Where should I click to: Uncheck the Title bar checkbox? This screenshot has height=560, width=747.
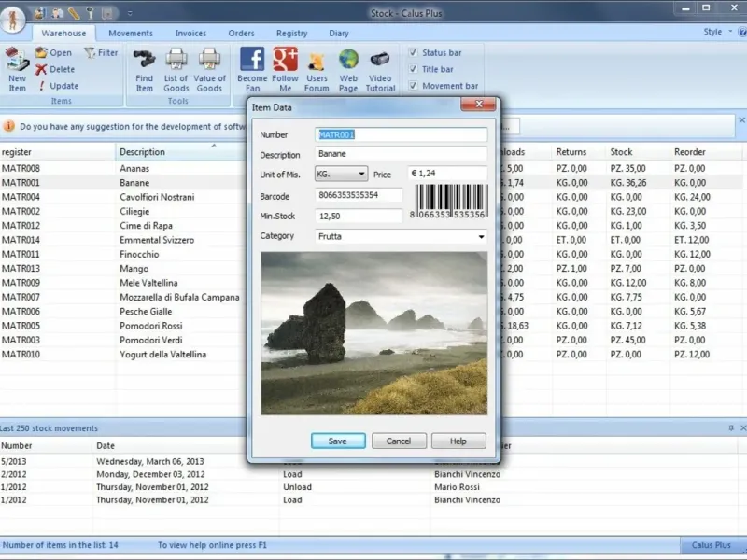click(x=414, y=69)
